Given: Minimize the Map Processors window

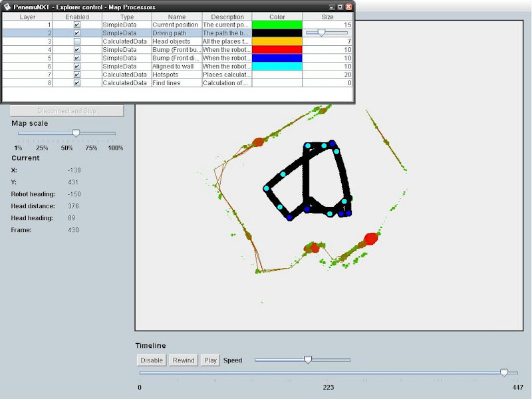Looking at the screenshot, I should (x=332, y=6).
